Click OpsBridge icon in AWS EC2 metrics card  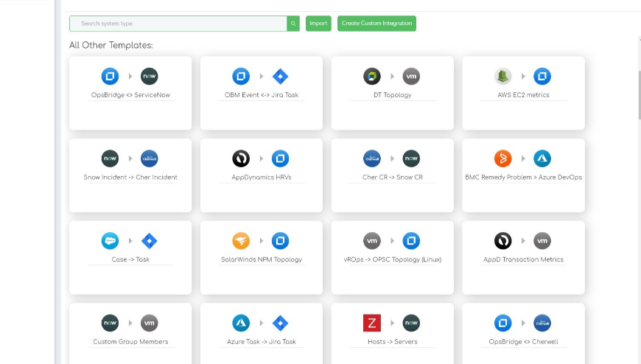pos(542,76)
